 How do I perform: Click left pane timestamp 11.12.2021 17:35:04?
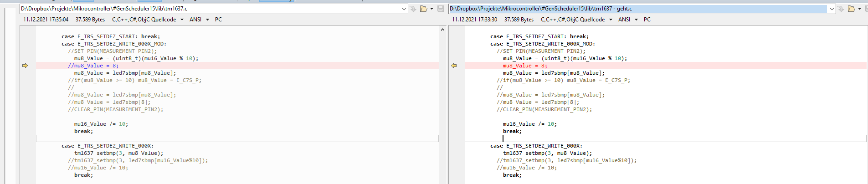[x=46, y=20]
